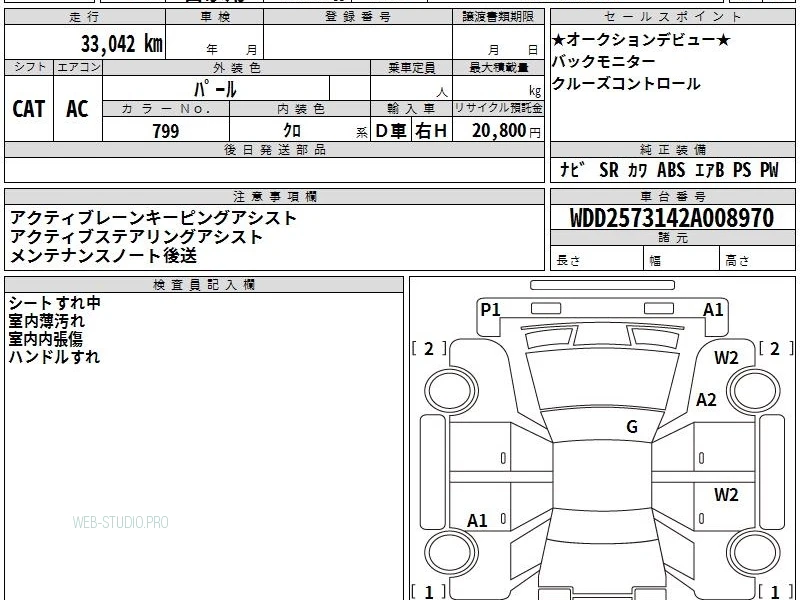The width and height of the screenshot is (800, 600).
Task: Click the メンテナンスノート後送 note
Action: pos(103,255)
